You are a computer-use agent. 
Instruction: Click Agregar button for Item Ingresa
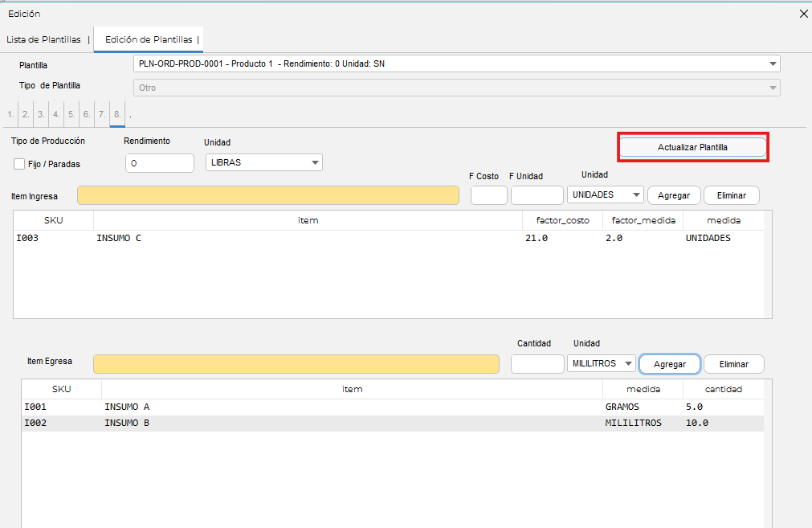[x=674, y=195]
